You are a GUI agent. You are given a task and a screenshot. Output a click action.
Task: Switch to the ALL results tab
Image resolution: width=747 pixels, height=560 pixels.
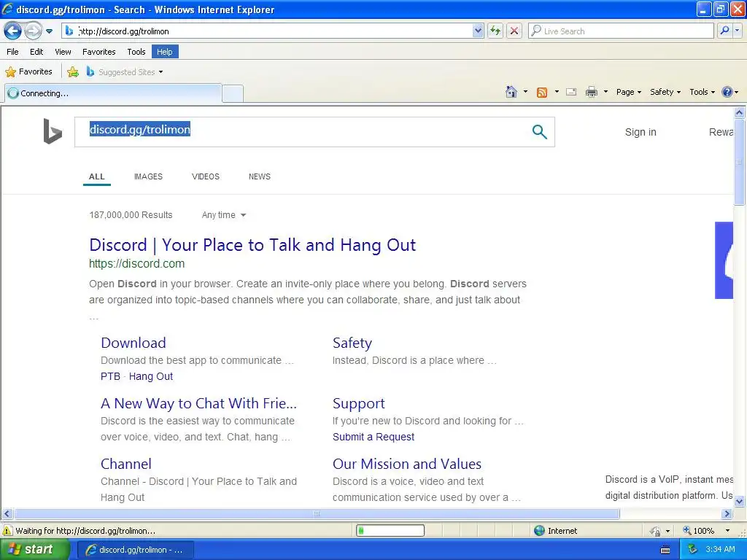click(x=97, y=176)
